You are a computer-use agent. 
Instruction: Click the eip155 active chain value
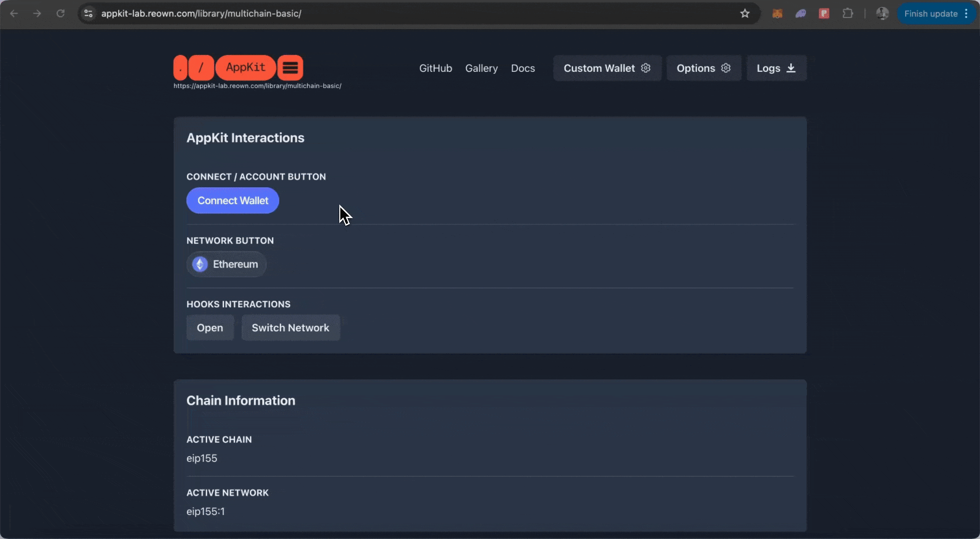[202, 458]
